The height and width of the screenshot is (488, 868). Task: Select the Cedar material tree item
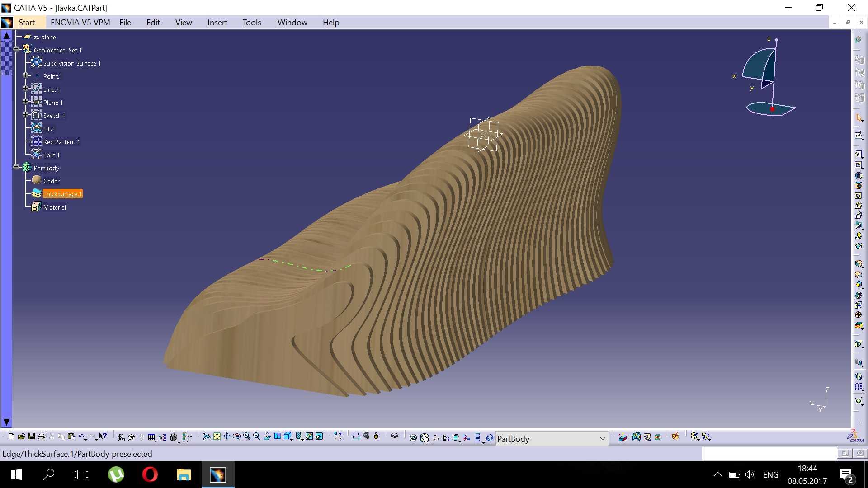51,181
